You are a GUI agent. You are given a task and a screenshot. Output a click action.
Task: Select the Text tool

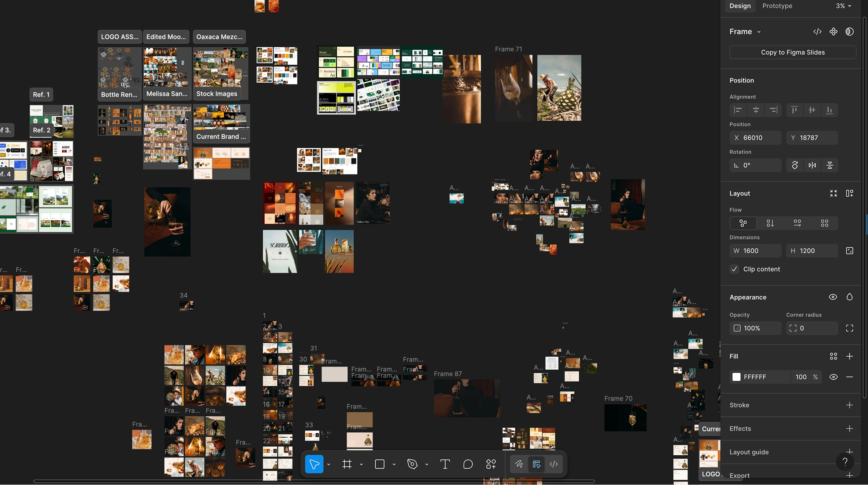(445, 464)
